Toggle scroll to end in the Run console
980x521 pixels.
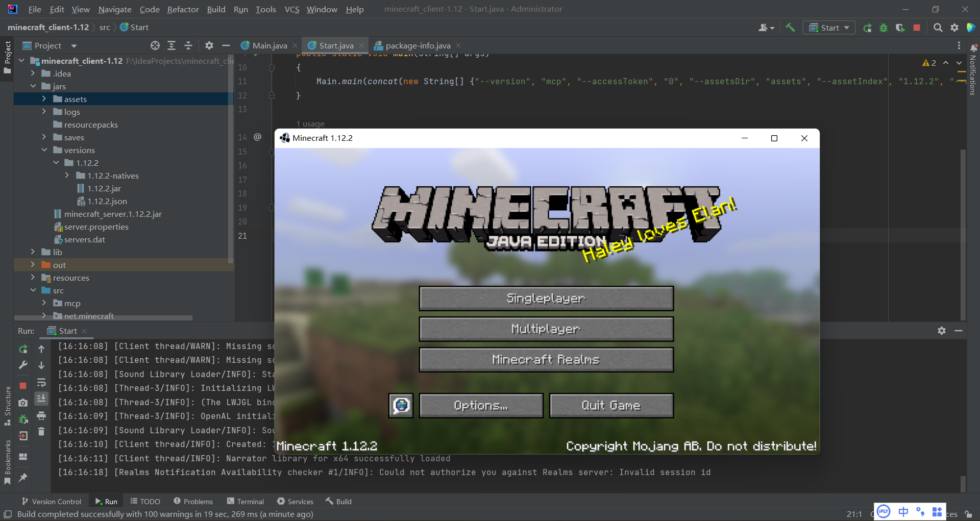41,399
